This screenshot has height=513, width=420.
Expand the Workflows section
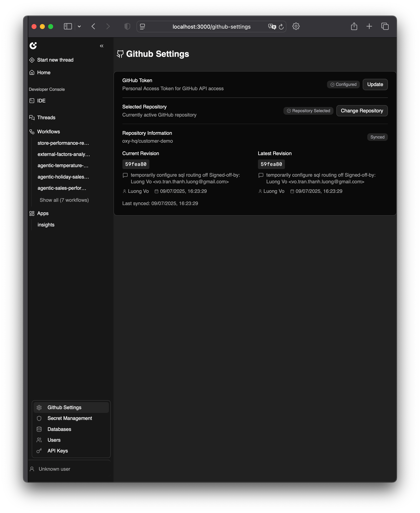(x=48, y=132)
